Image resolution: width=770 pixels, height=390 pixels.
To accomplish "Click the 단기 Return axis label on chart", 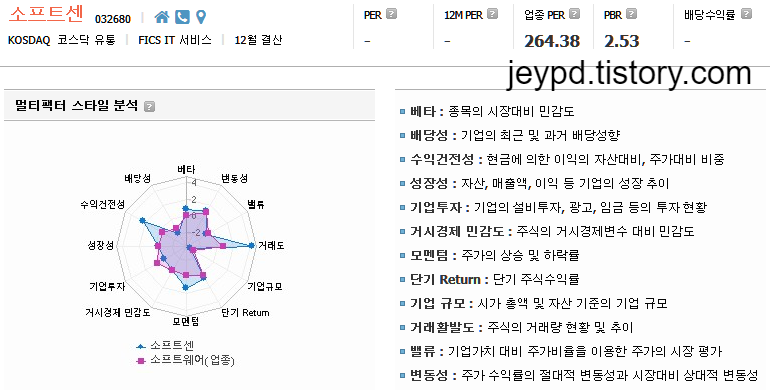I will click(x=245, y=312).
